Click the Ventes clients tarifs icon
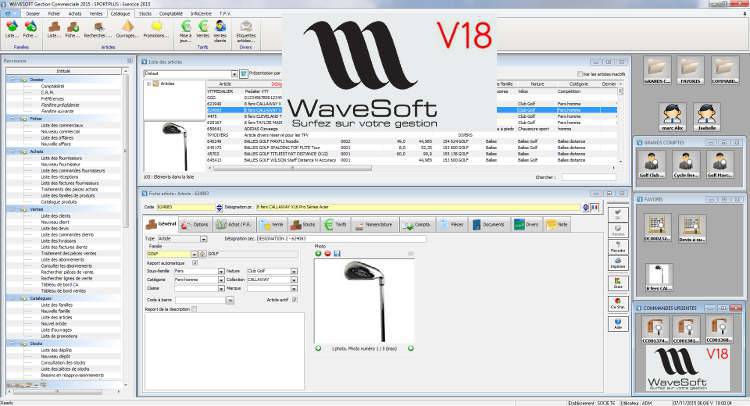The height and width of the screenshot is (406, 750). pyautogui.click(x=220, y=31)
